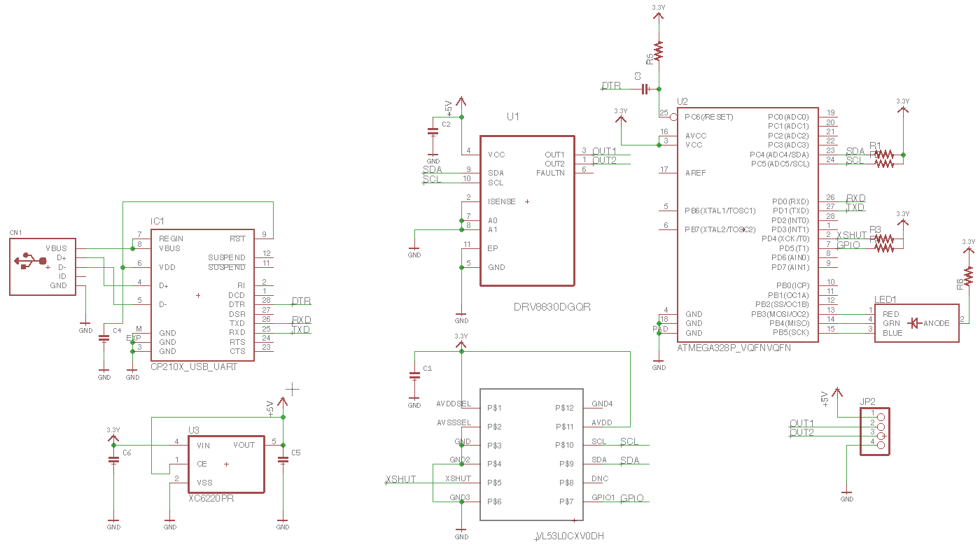This screenshot has width=980, height=547.
Task: Select the R6 resistor symbol
Action: point(969,275)
